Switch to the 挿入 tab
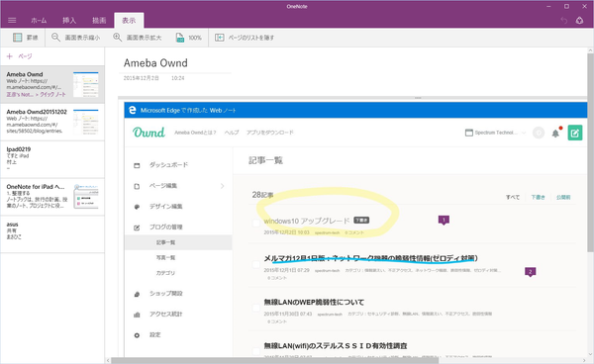Screen dimensions: 594x364 [69, 21]
